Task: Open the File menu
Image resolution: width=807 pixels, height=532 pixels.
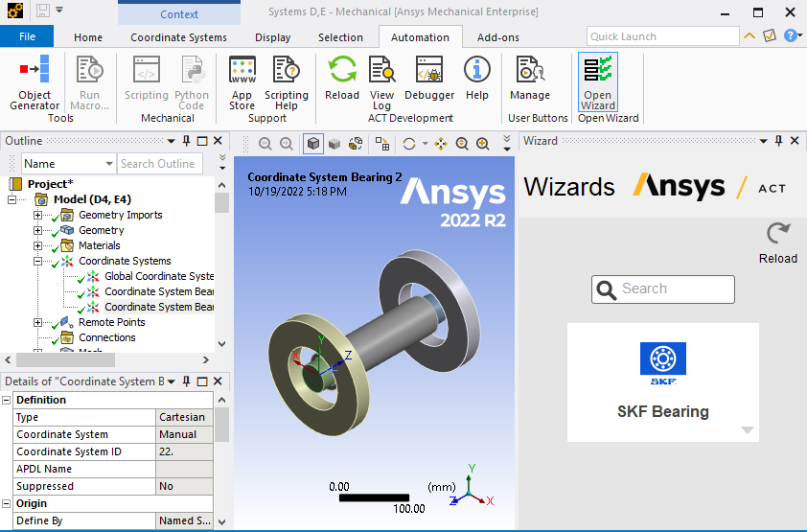Action: (27, 36)
